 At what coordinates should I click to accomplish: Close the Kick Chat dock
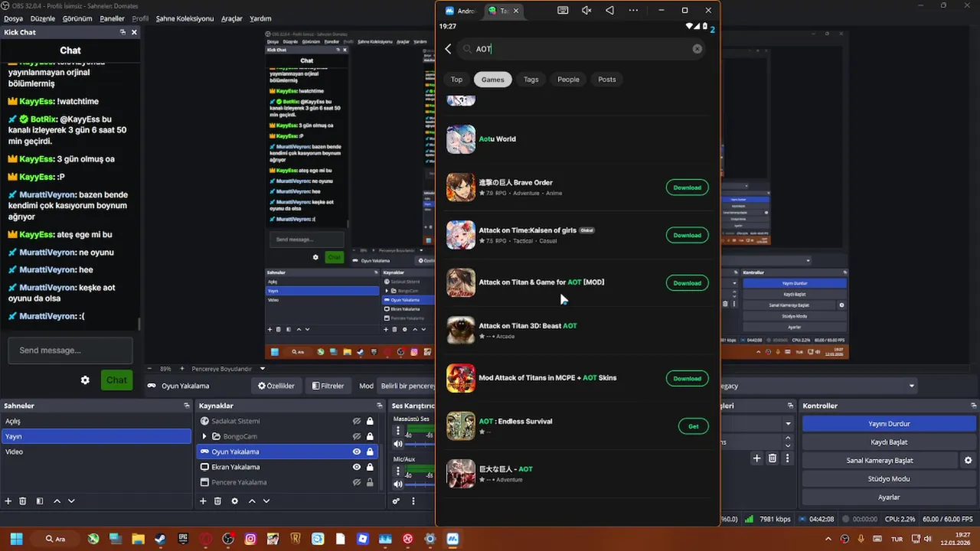(134, 32)
